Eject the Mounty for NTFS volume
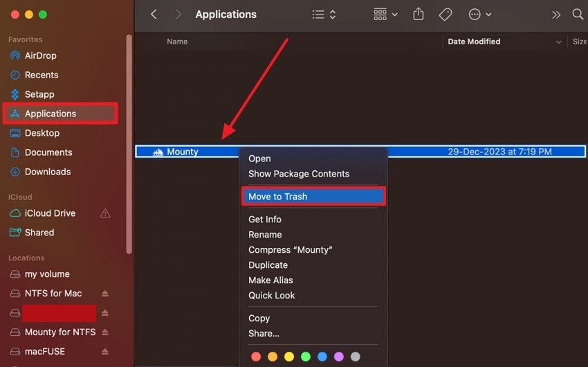The height and width of the screenshot is (367, 588). [x=105, y=332]
